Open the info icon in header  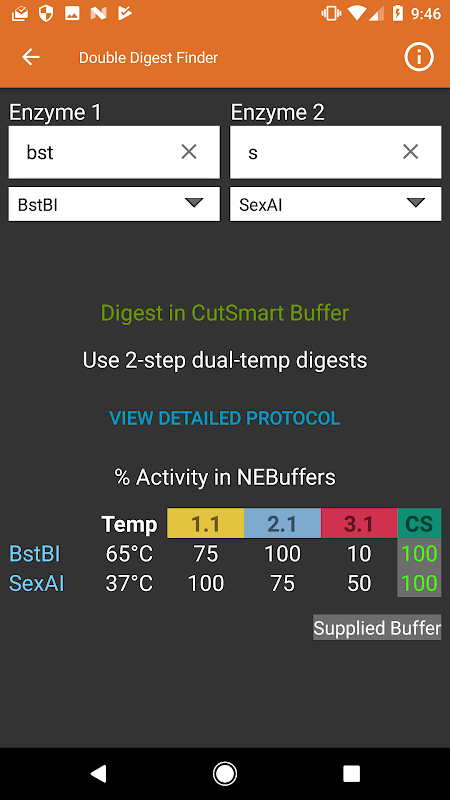pyautogui.click(x=419, y=57)
